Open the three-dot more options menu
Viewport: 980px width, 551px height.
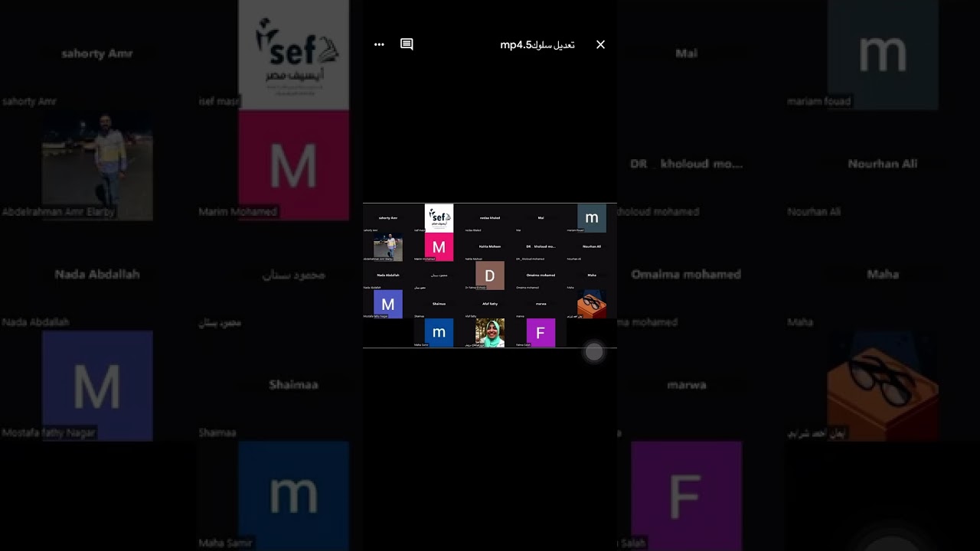click(x=379, y=44)
